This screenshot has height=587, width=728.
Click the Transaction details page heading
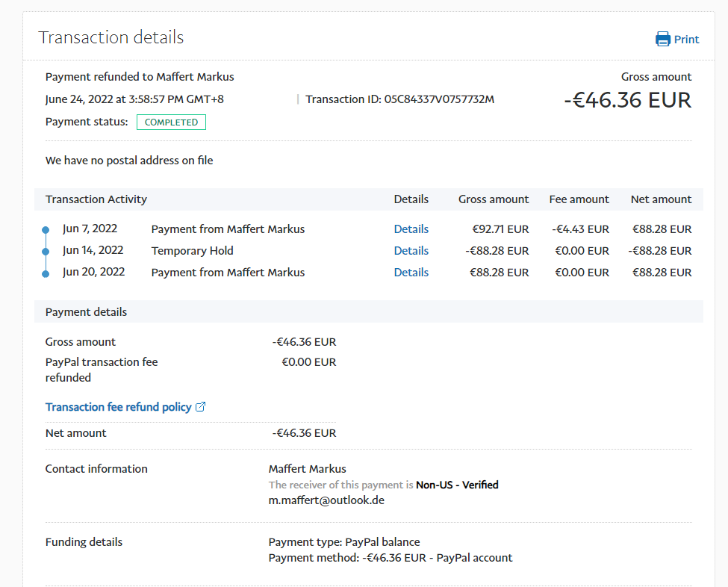[111, 37]
